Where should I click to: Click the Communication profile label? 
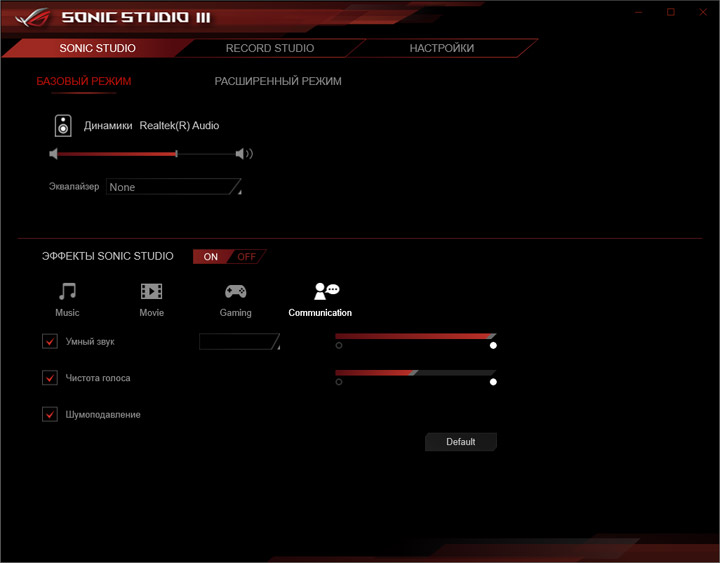pos(320,313)
